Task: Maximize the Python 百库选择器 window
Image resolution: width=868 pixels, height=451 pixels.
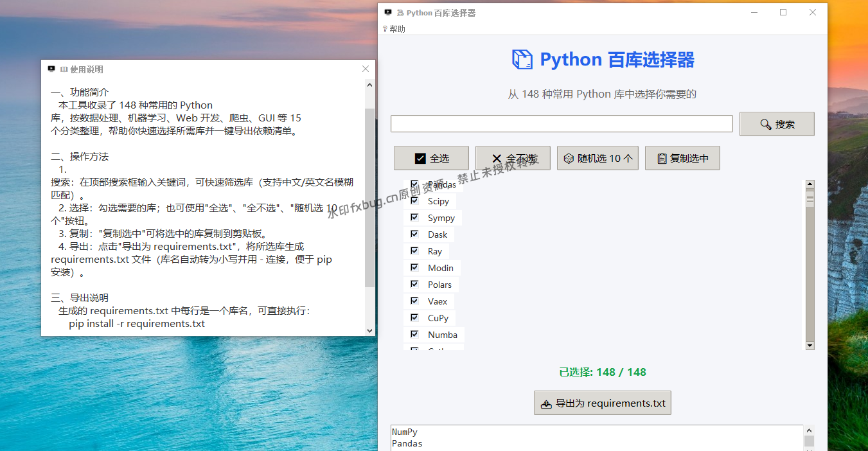Action: [x=783, y=12]
